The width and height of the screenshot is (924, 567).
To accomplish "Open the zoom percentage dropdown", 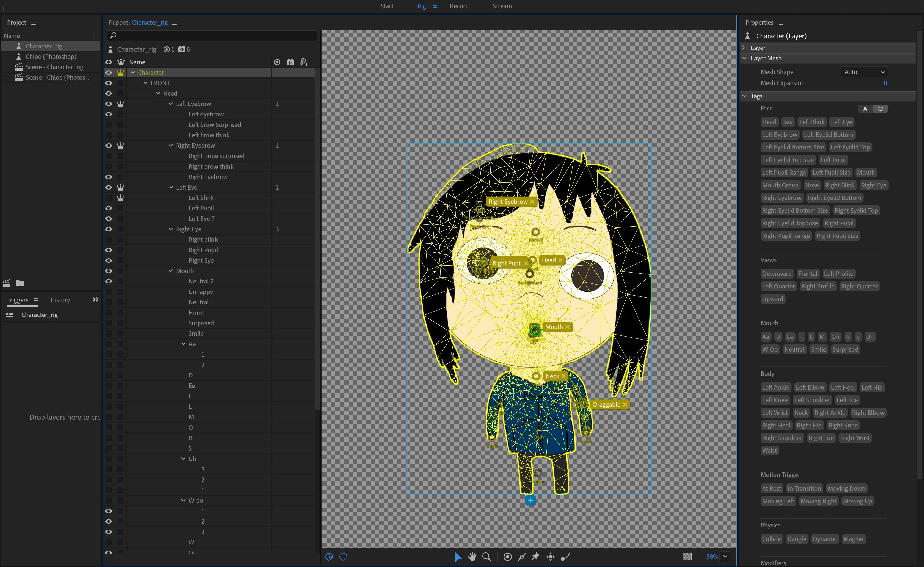I will [x=725, y=557].
